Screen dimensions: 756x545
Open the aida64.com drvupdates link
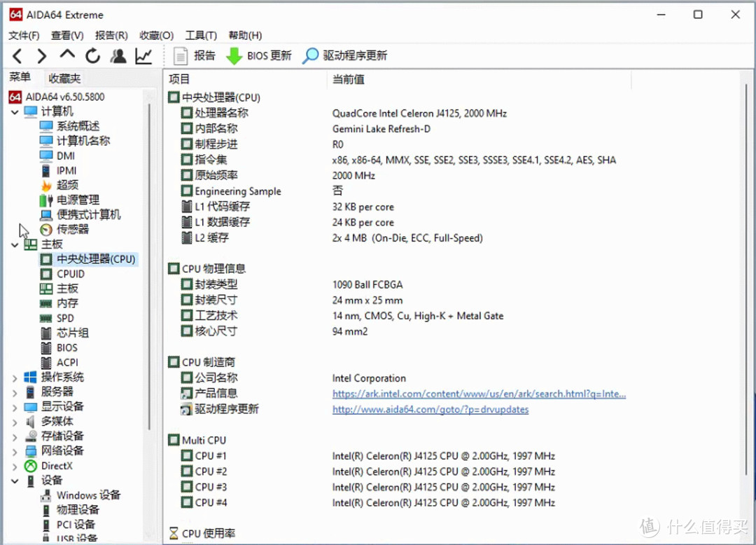pos(430,410)
